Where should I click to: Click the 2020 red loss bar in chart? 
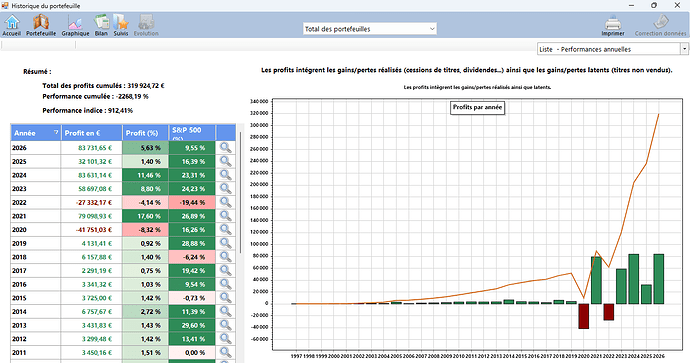pos(584,316)
